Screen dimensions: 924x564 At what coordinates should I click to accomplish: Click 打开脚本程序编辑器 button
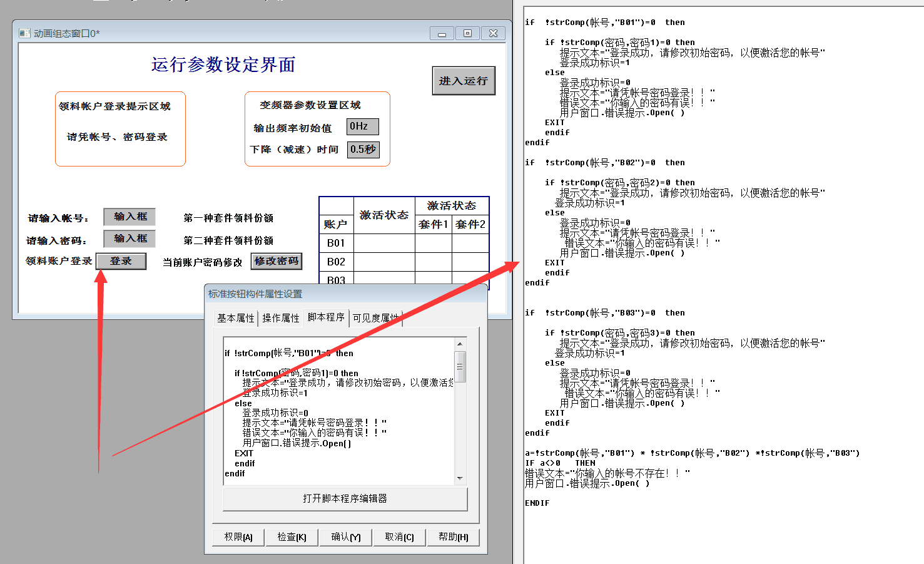click(x=345, y=499)
